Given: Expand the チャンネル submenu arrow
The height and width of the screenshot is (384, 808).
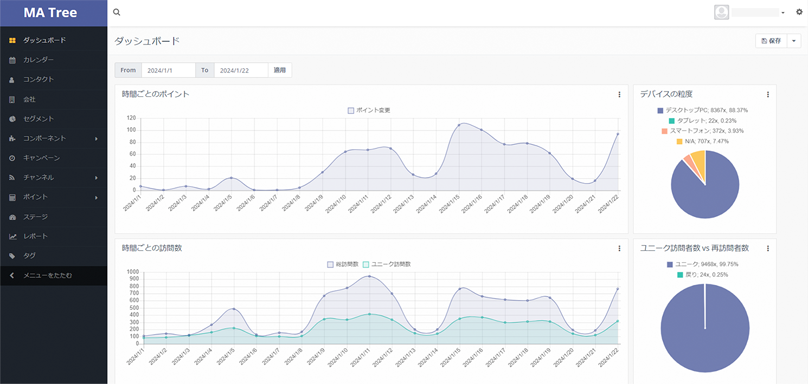Looking at the screenshot, I should [96, 177].
